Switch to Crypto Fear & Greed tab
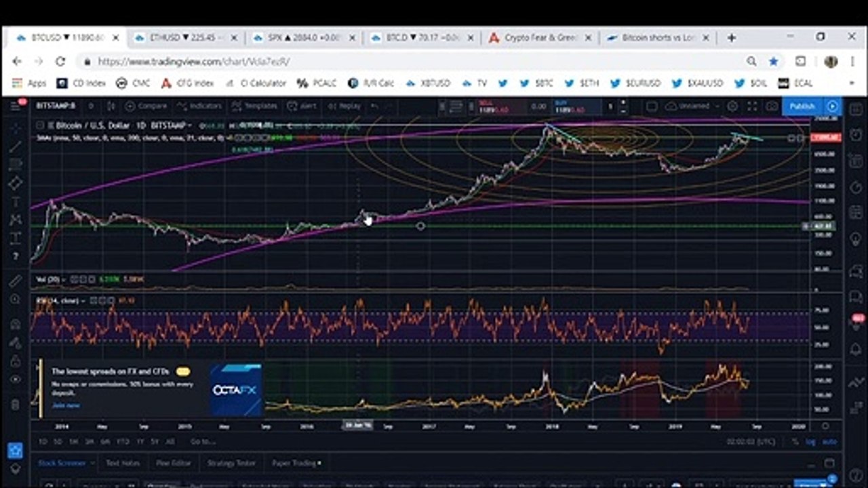The width and height of the screenshot is (868, 488). (x=540, y=38)
